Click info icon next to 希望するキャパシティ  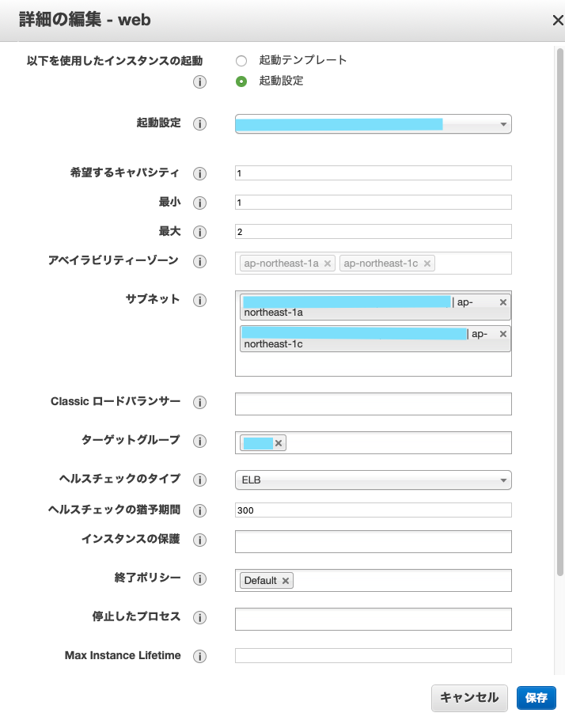click(200, 173)
